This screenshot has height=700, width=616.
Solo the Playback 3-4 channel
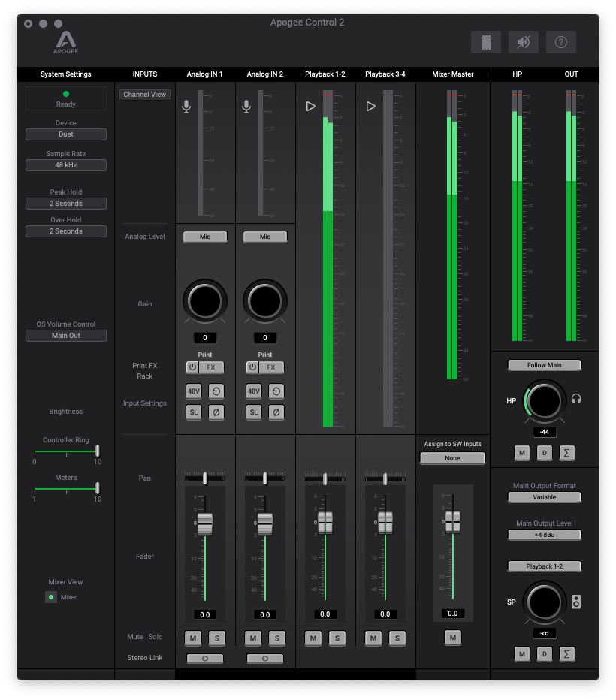(x=397, y=638)
